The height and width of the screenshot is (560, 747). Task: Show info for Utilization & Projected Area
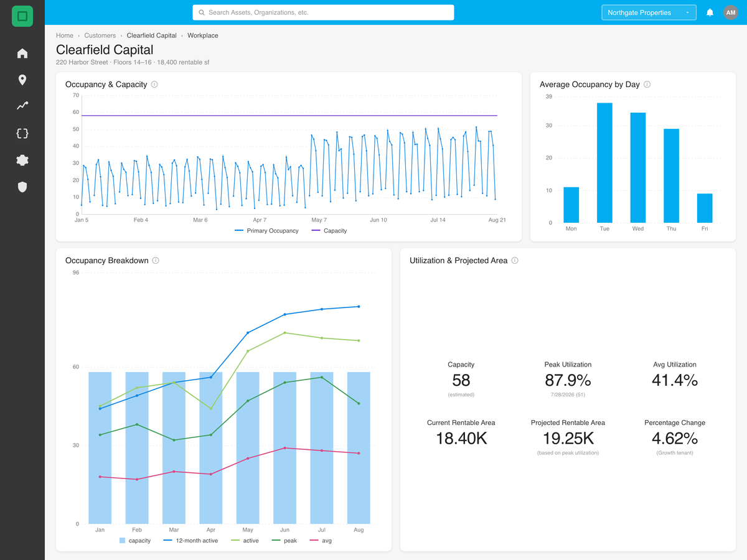point(515,261)
